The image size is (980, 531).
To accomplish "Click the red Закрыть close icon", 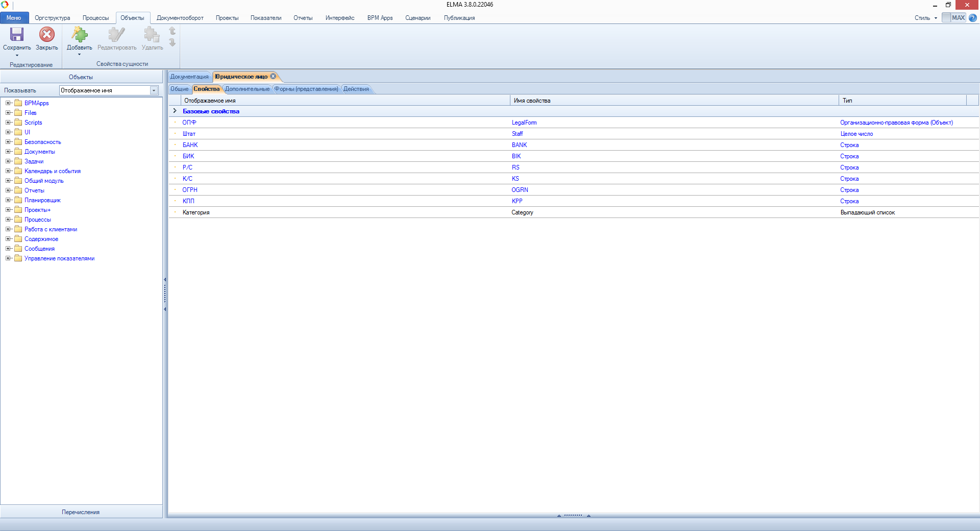I will (x=46, y=34).
